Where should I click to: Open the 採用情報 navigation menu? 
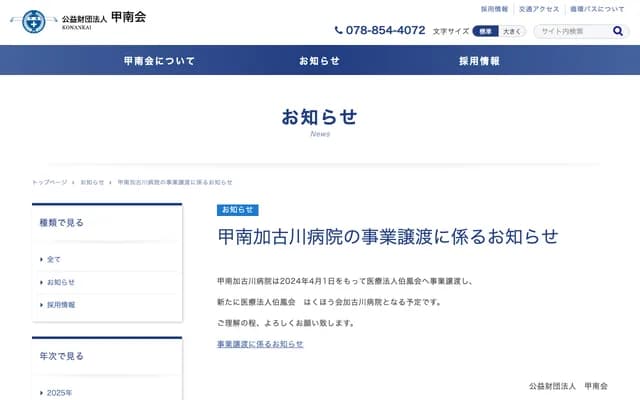pyautogui.click(x=479, y=61)
